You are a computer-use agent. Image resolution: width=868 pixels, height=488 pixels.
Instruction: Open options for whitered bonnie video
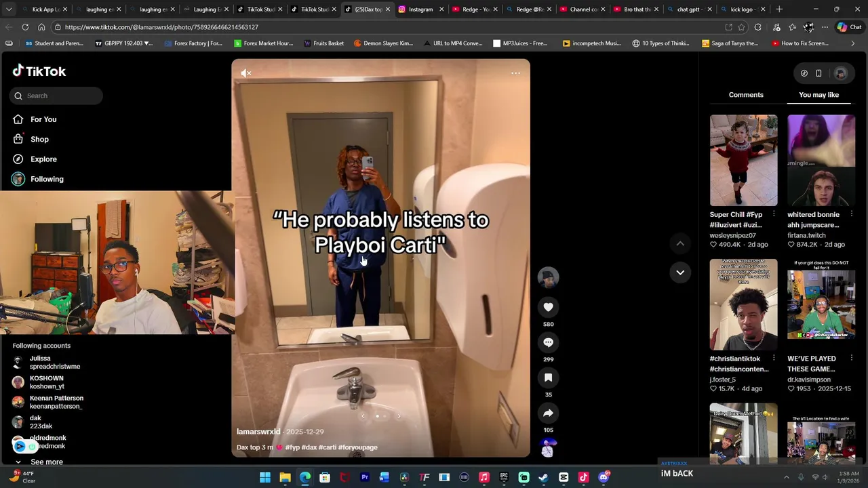pyautogui.click(x=851, y=214)
